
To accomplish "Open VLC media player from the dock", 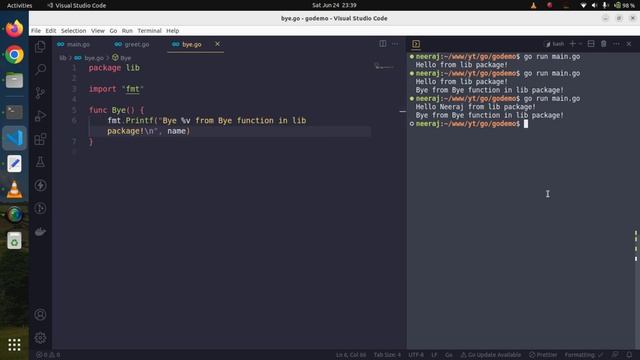I will coord(14,189).
